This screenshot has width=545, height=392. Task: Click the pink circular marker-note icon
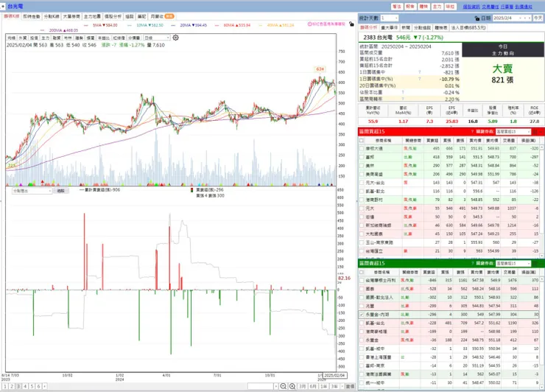coord(309,24)
